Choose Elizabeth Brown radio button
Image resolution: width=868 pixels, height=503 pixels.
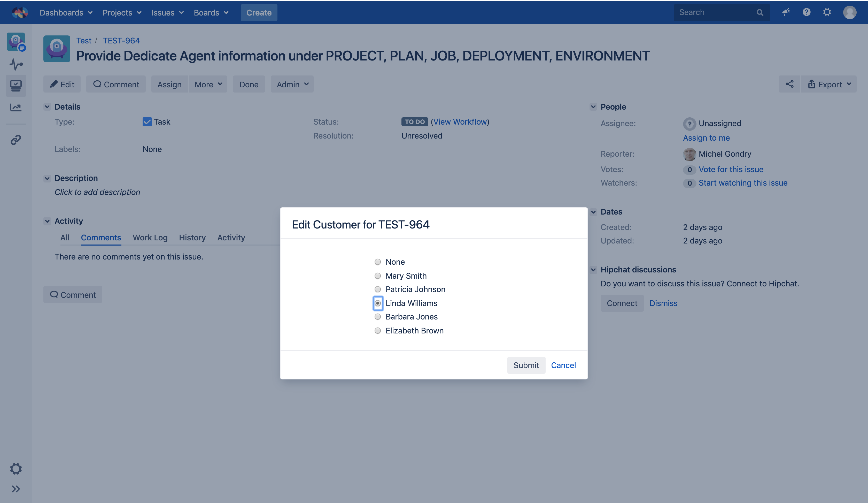point(377,331)
